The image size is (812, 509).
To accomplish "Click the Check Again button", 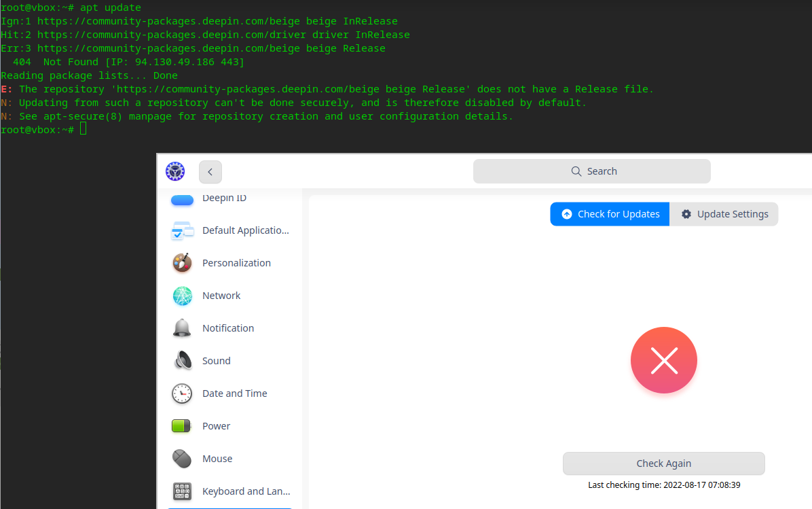I will point(664,463).
